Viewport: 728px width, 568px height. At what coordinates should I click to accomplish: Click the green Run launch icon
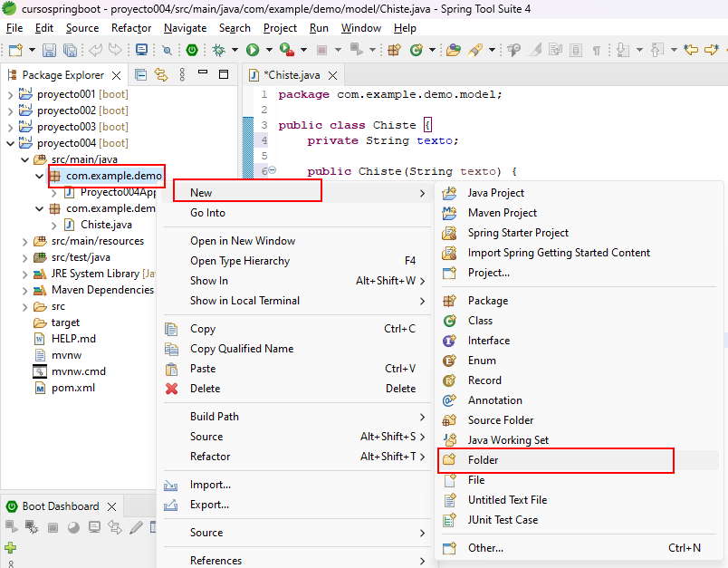tap(253, 50)
